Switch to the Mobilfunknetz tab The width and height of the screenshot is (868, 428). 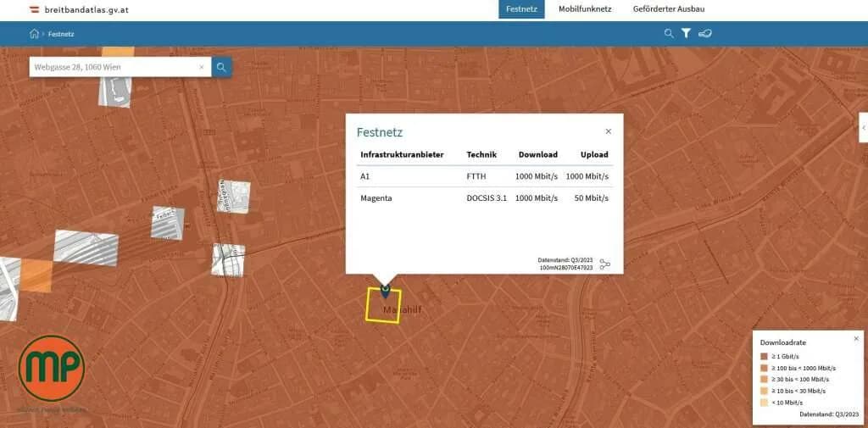[x=585, y=8]
